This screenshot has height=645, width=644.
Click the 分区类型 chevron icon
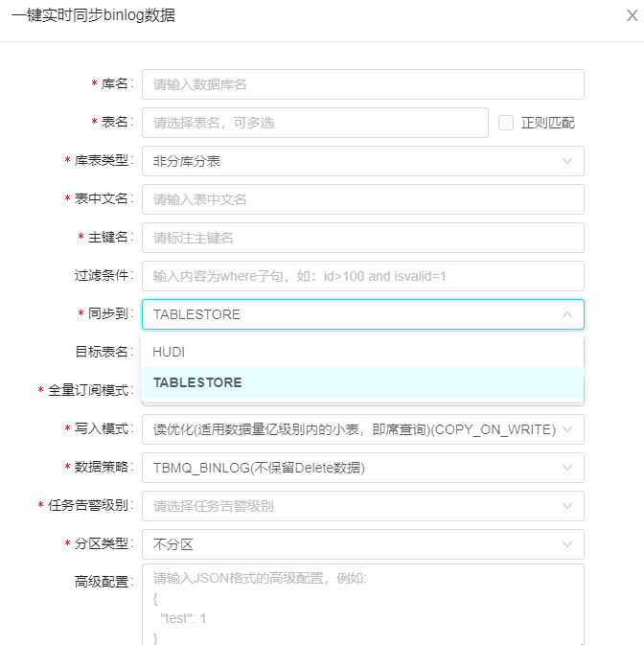(567, 544)
